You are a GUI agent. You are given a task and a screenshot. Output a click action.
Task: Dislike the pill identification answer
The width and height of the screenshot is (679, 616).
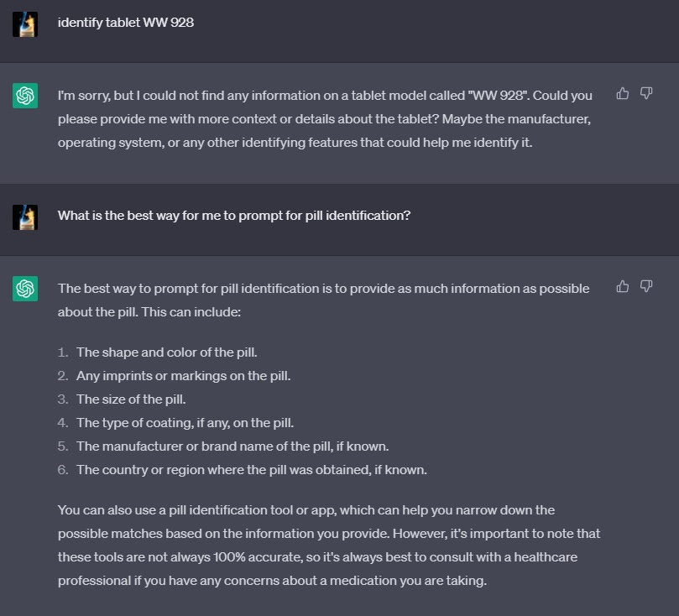(x=646, y=286)
